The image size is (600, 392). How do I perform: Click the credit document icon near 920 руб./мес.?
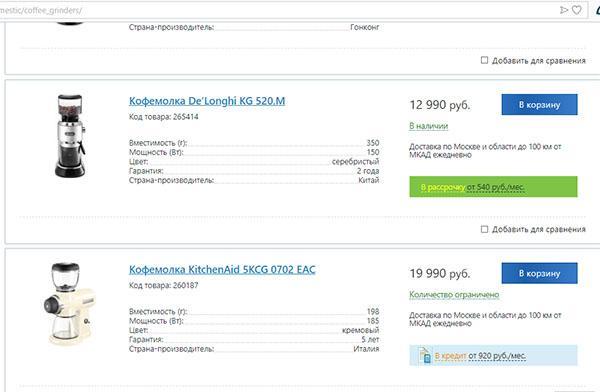pyautogui.click(x=424, y=355)
